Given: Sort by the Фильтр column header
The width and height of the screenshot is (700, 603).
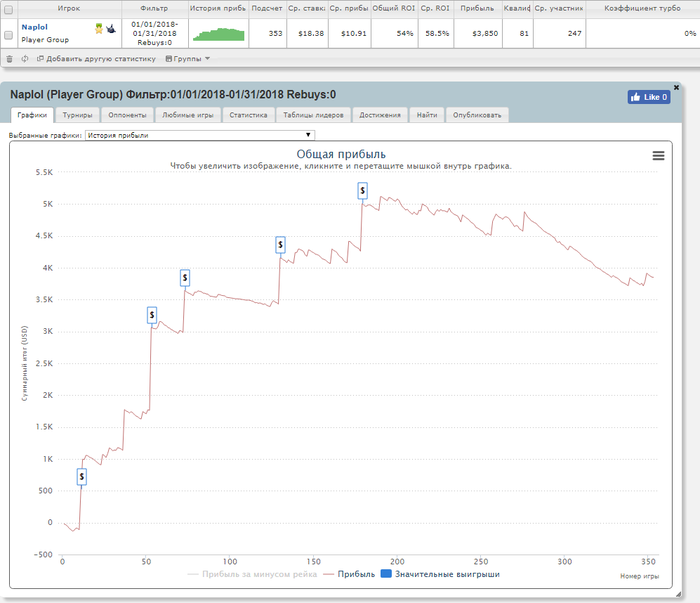Looking at the screenshot, I should point(154,8).
